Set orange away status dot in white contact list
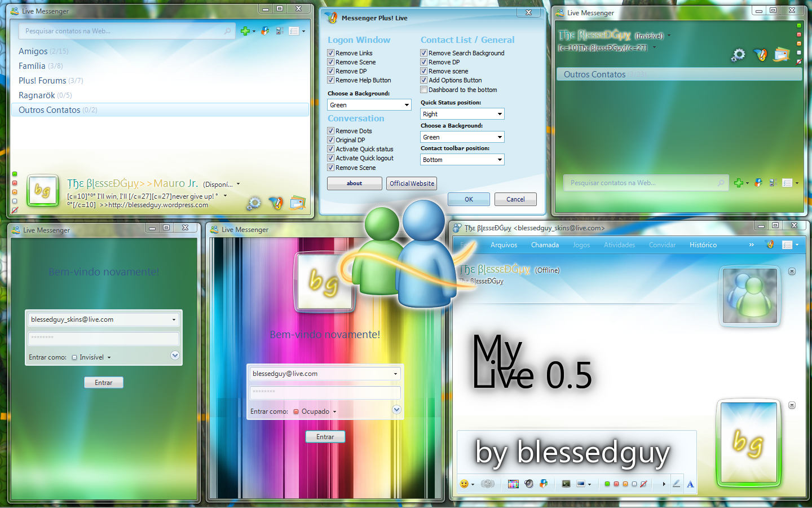The image size is (812, 508). (x=15, y=192)
